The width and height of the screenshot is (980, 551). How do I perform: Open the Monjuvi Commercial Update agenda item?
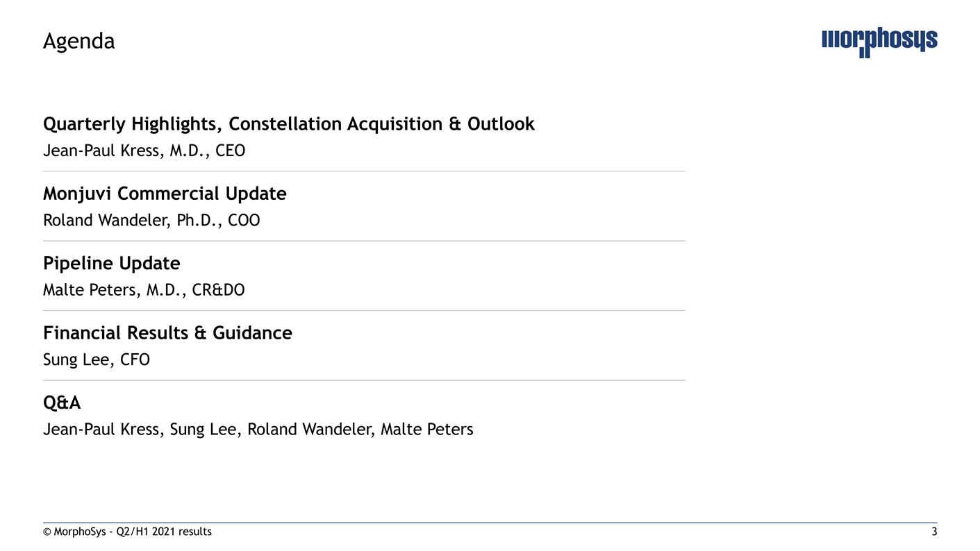tap(165, 194)
